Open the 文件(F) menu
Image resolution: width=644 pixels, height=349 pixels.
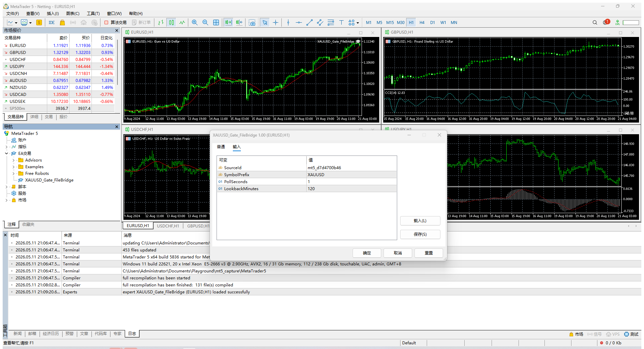coord(13,14)
